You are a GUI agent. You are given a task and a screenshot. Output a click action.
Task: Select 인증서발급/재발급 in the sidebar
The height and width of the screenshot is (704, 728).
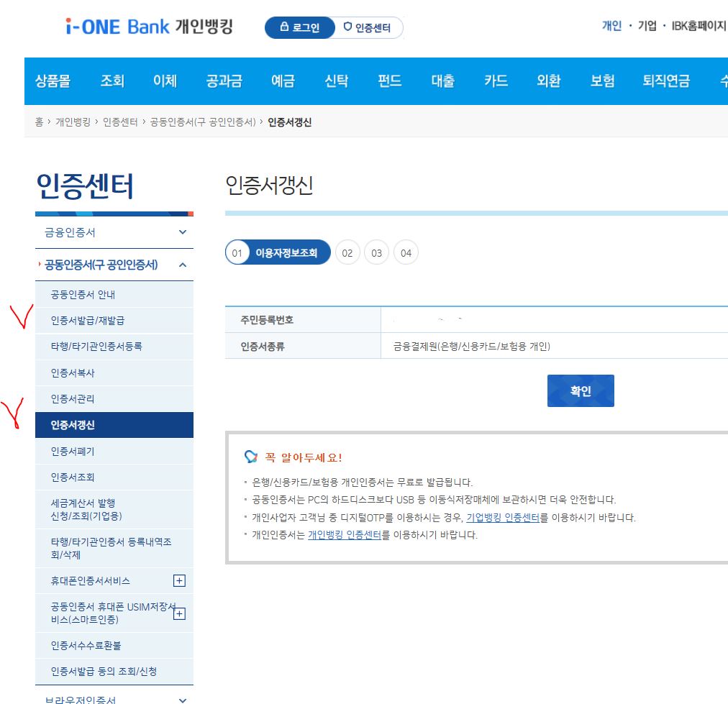pyautogui.click(x=86, y=321)
